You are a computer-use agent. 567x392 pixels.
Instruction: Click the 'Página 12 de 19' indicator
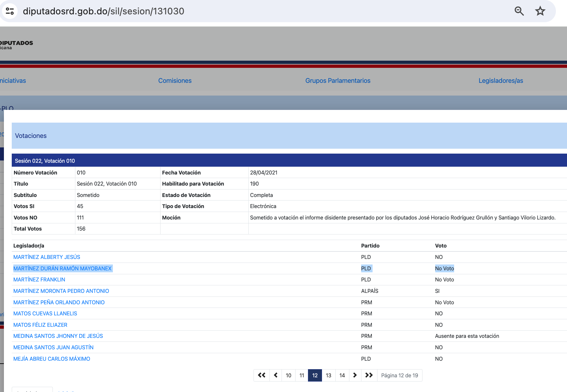click(x=400, y=375)
